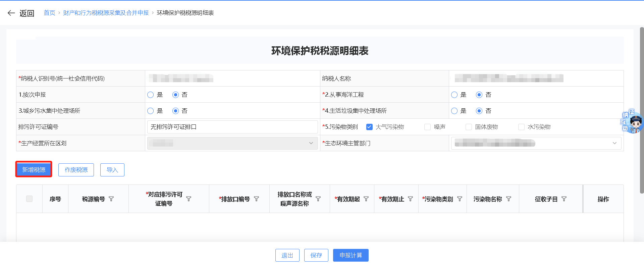Click the filter icon for 对应排污许可证编号
The height and width of the screenshot is (267, 644).
coord(189,199)
